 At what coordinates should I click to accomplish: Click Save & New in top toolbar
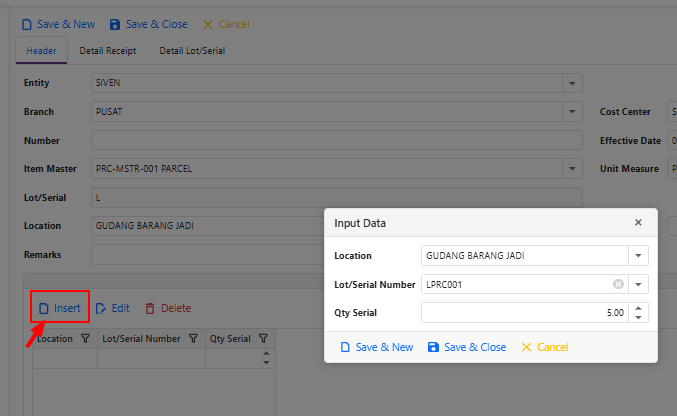(58, 24)
